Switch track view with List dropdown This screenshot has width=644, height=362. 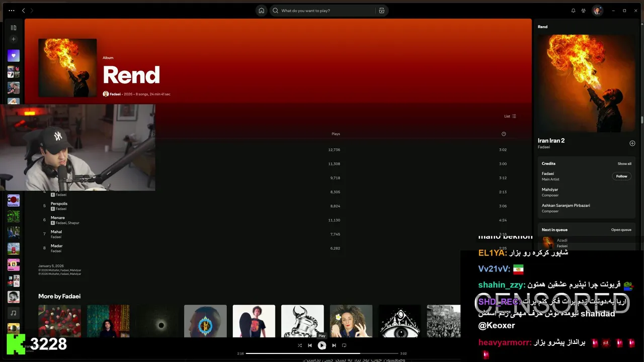coord(510,116)
